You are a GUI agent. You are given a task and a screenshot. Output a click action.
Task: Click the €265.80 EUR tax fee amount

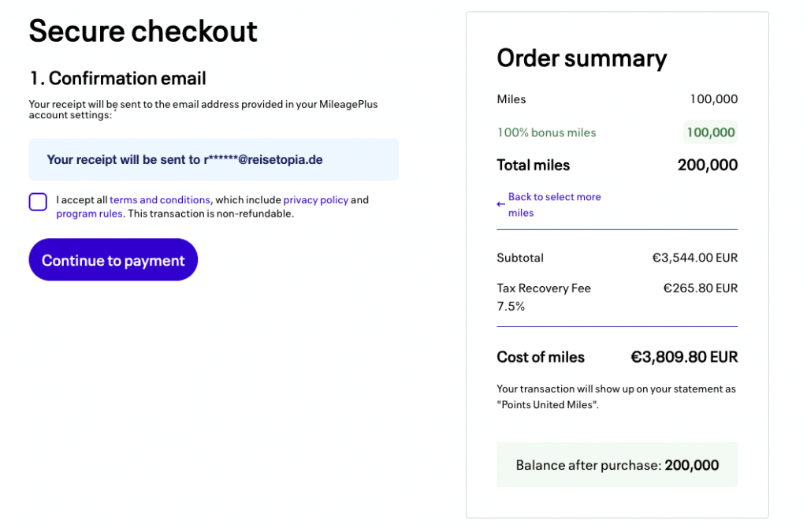point(700,288)
